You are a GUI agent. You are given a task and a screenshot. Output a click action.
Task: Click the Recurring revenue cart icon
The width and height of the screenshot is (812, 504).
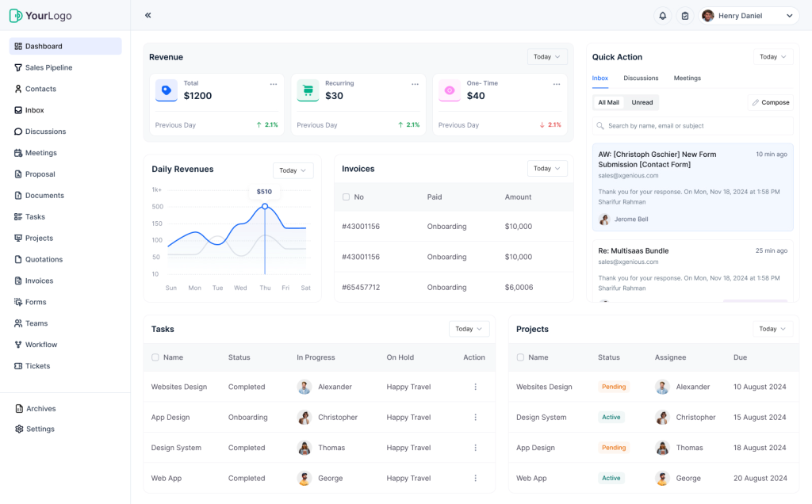pos(308,90)
